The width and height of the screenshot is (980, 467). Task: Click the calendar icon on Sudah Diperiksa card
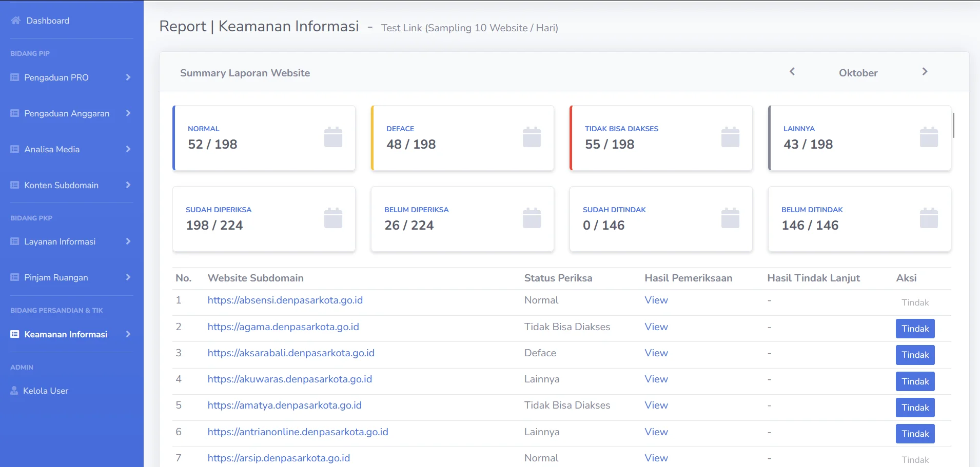(332, 218)
